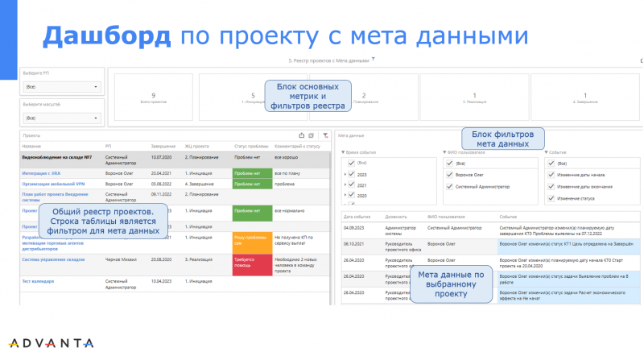Image resolution: width=644 pixels, height=352 pixels.
Task: Sort by Дата события column header
Action: click(356, 217)
